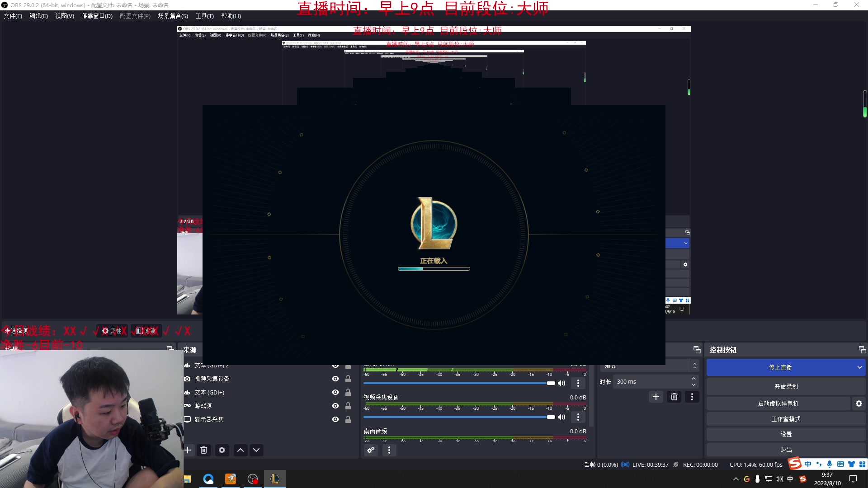The height and width of the screenshot is (488, 868).
Task: Hide the 视频采集设备 source
Action: click(x=335, y=379)
